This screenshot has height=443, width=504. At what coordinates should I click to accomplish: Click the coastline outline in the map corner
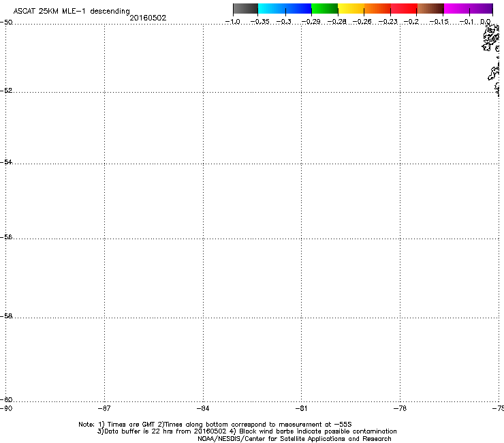pos(492,59)
